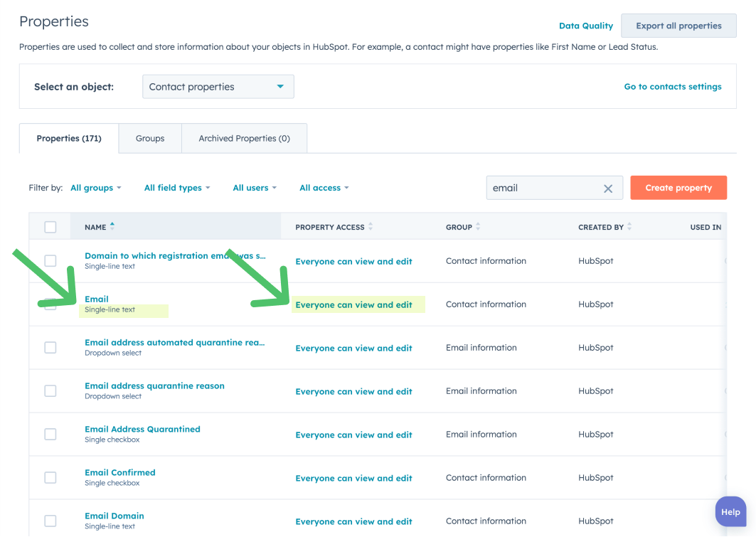Image resolution: width=756 pixels, height=537 pixels.
Task: Sort by PROPERTY ACCESS arrows icon
Action: point(371,227)
